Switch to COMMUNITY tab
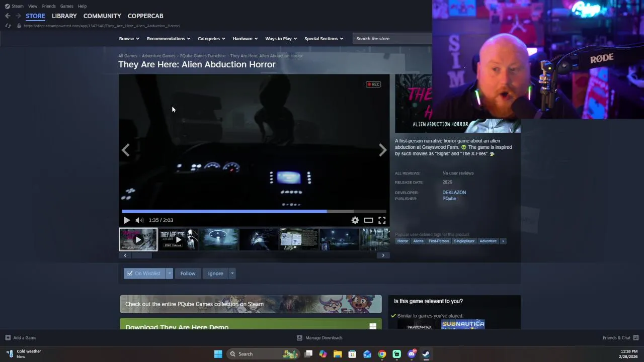 point(102,16)
